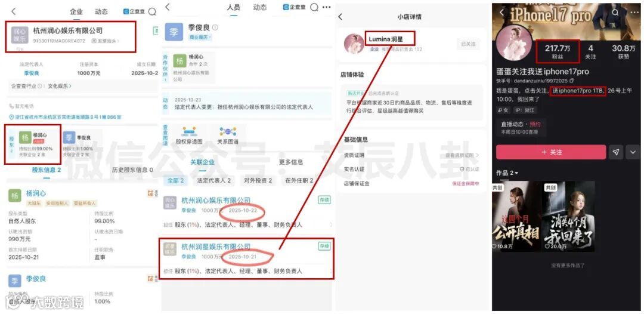Open 季俊良 link under 法定代表人
Viewport: 644px width, 314px height.
32,73
